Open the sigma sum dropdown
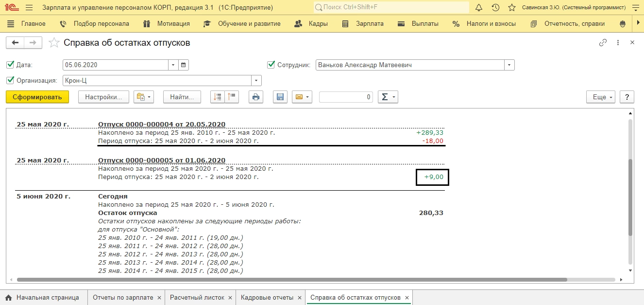Screen dimensions: 644x305 tap(388, 97)
